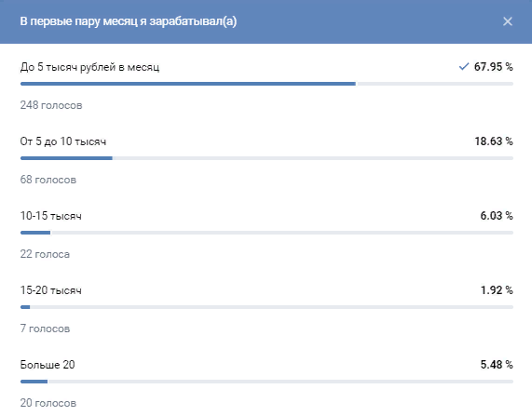Select option 'До 5 тысяч рублей в месяц'

click(x=89, y=67)
